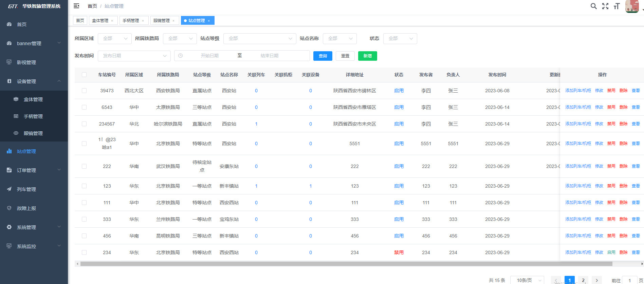
Task: Click 启用 action for station 234 row
Action: coord(611,252)
